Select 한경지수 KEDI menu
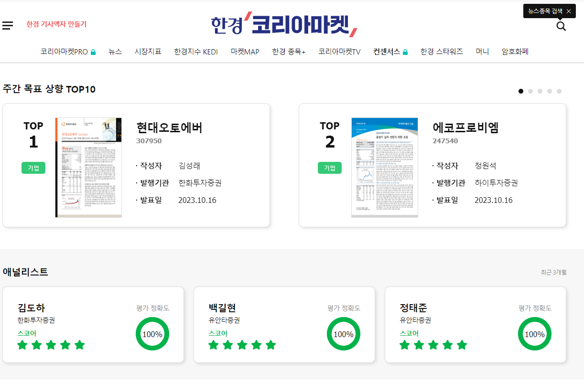 [x=196, y=52]
